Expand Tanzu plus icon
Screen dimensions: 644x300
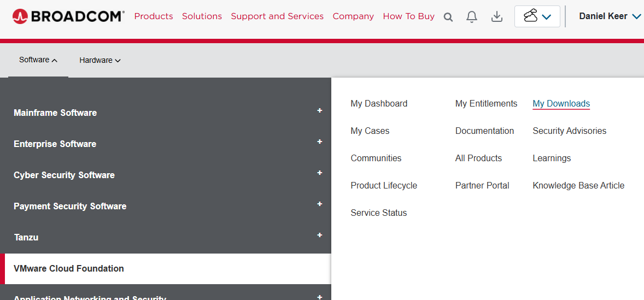(319, 235)
